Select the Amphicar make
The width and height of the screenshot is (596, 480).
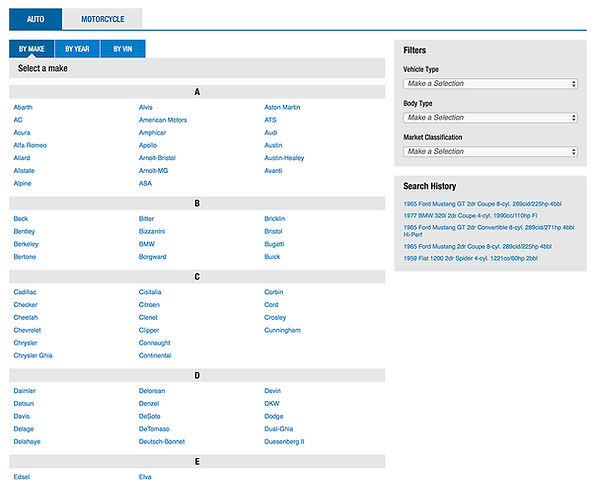coord(152,133)
